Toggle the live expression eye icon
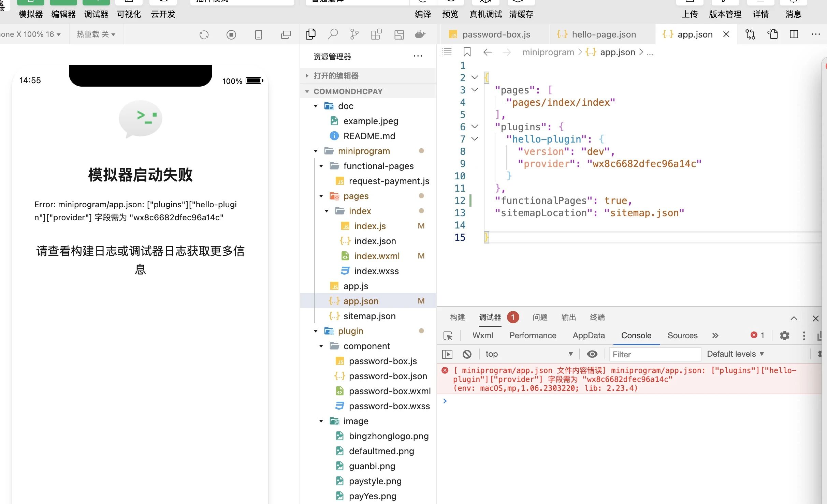This screenshot has width=827, height=504. coord(592,354)
